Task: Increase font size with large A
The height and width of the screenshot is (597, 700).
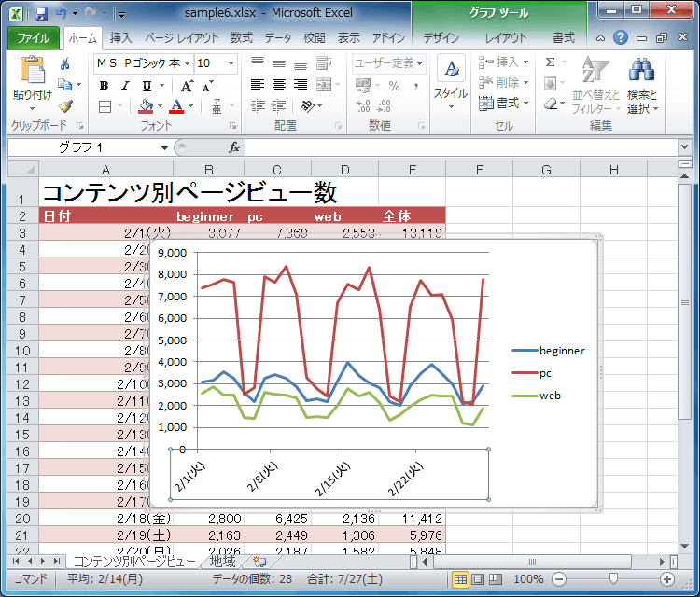Action: (x=187, y=86)
